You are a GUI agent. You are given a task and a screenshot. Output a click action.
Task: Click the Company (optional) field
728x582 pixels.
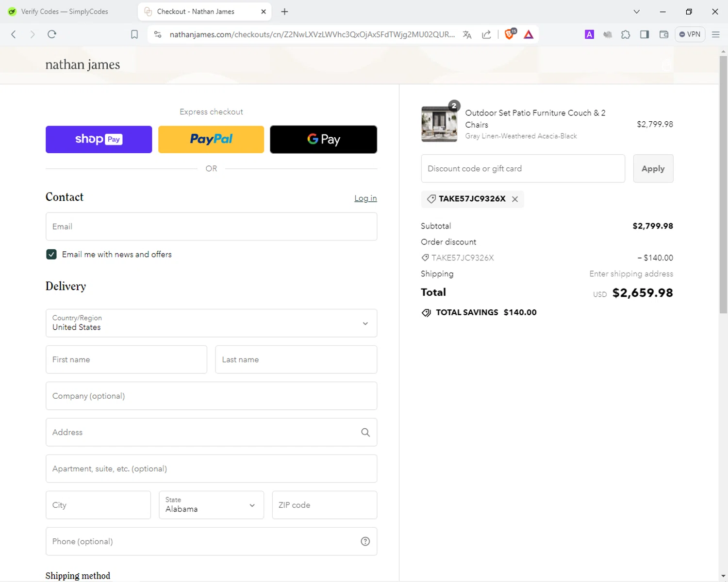click(211, 396)
